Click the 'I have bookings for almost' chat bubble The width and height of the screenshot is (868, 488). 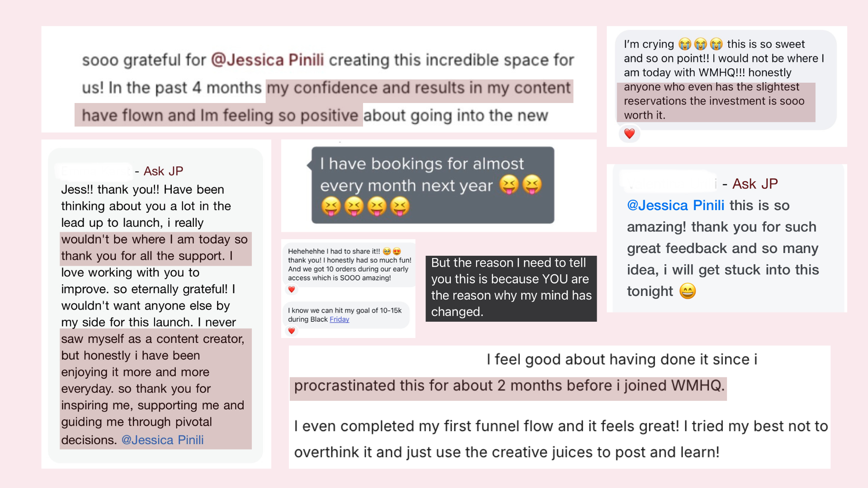click(x=433, y=185)
